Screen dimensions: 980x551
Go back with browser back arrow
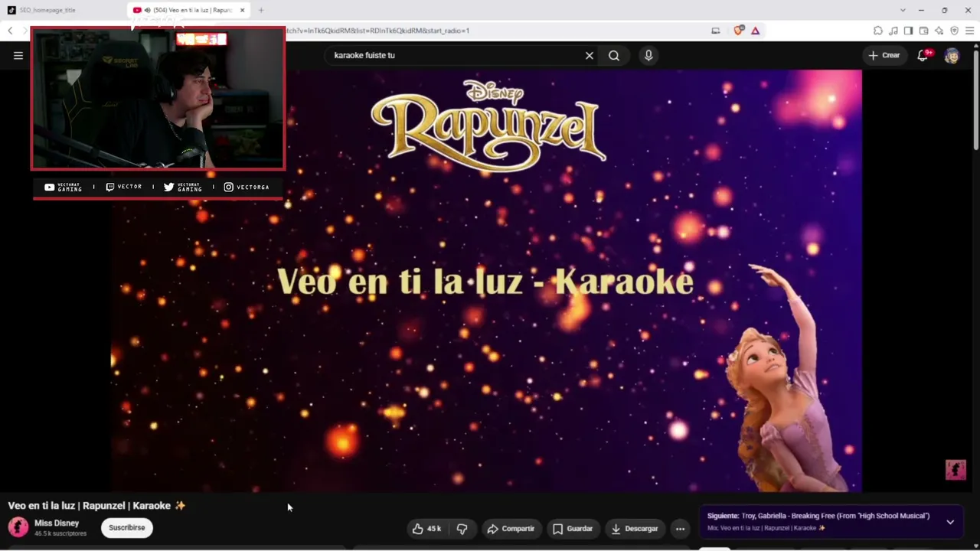10,31
